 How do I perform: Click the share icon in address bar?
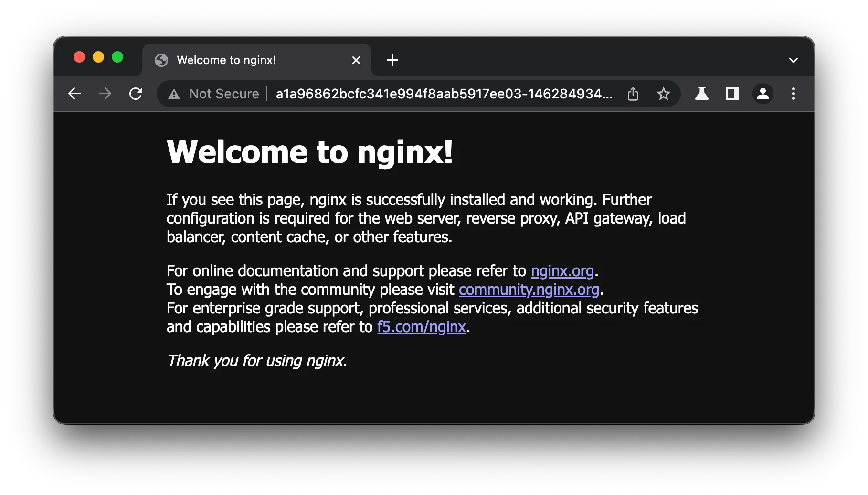tap(633, 94)
